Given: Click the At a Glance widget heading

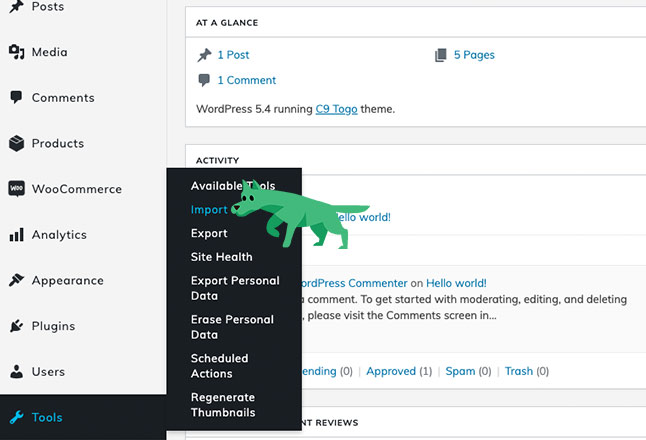Looking at the screenshot, I should point(227,23).
